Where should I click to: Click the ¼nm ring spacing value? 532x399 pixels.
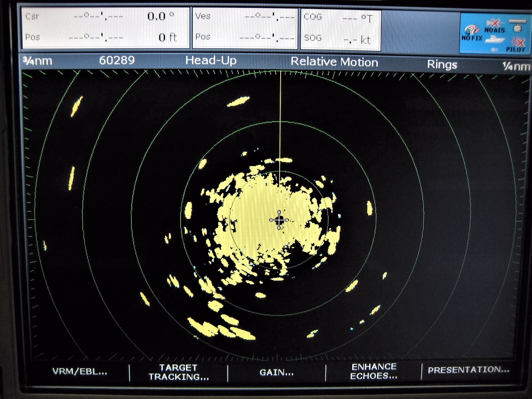pos(516,66)
